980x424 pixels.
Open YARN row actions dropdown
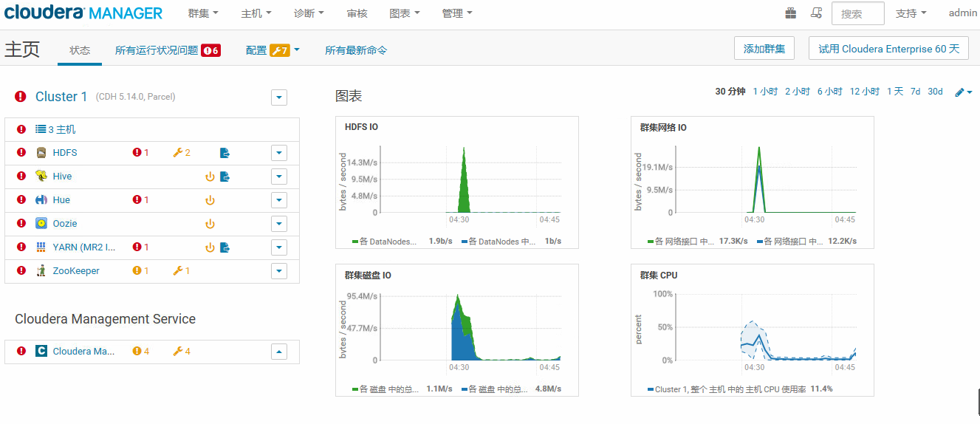[278, 247]
